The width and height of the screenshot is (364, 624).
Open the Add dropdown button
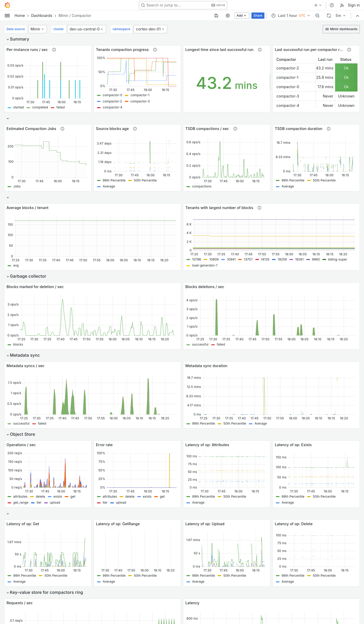pos(242,16)
